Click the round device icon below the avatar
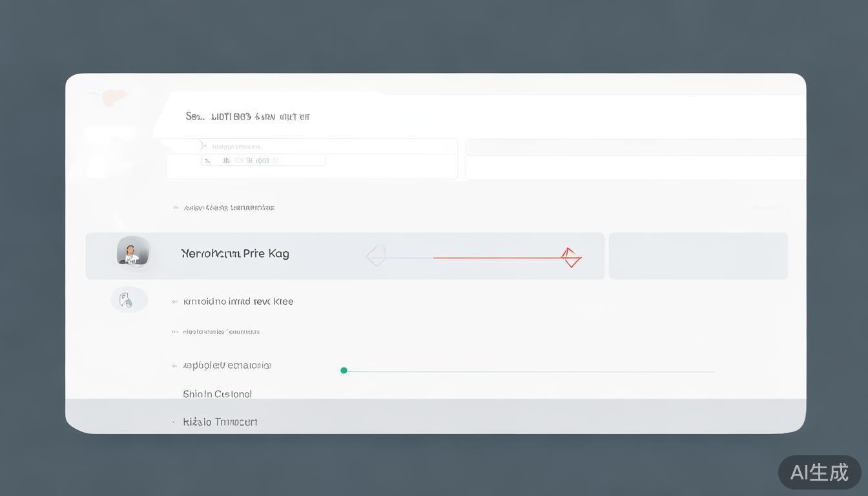Image resolution: width=868 pixels, height=496 pixels. (x=128, y=300)
